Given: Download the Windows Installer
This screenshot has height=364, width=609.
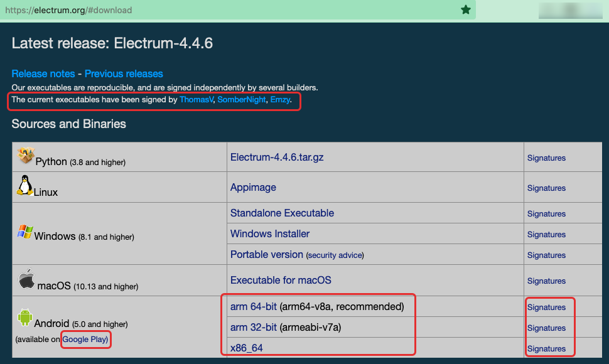Looking at the screenshot, I should 270,233.
